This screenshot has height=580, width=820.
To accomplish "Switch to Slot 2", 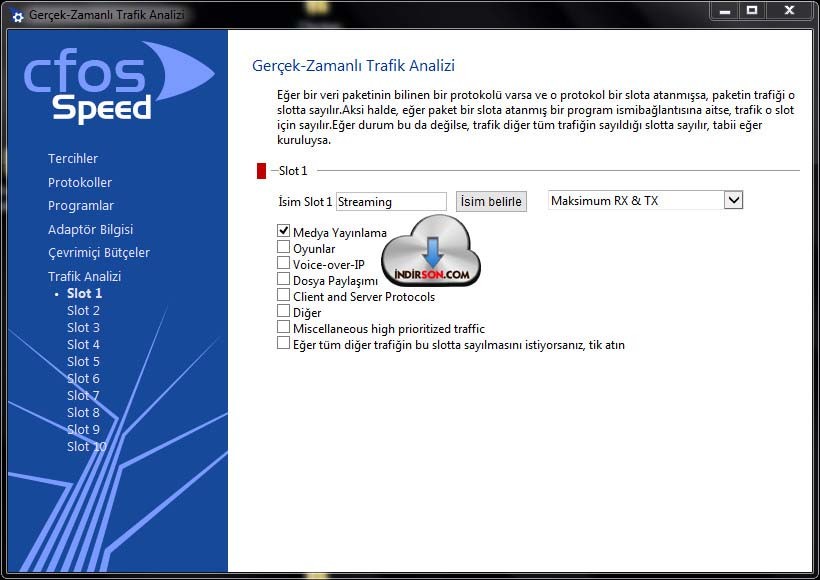I will click(x=83, y=311).
